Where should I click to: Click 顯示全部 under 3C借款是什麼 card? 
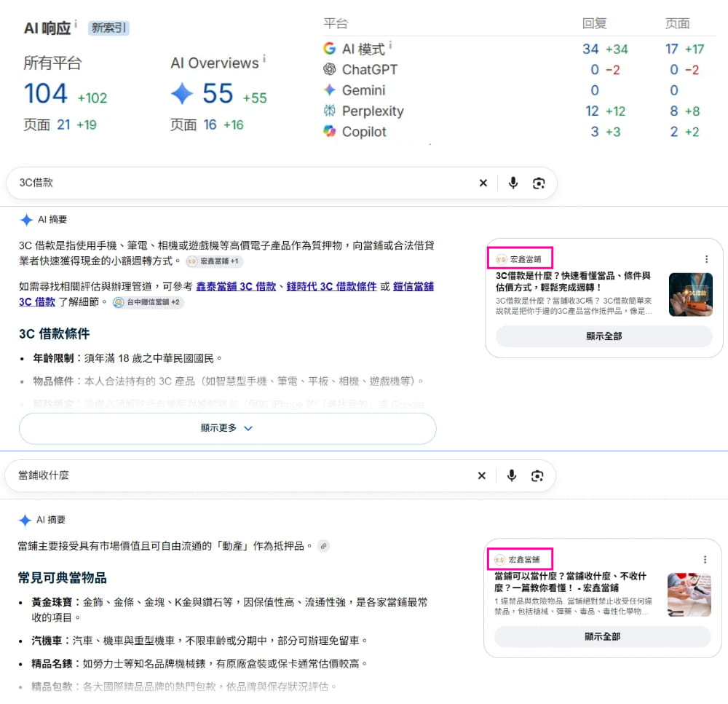point(604,336)
